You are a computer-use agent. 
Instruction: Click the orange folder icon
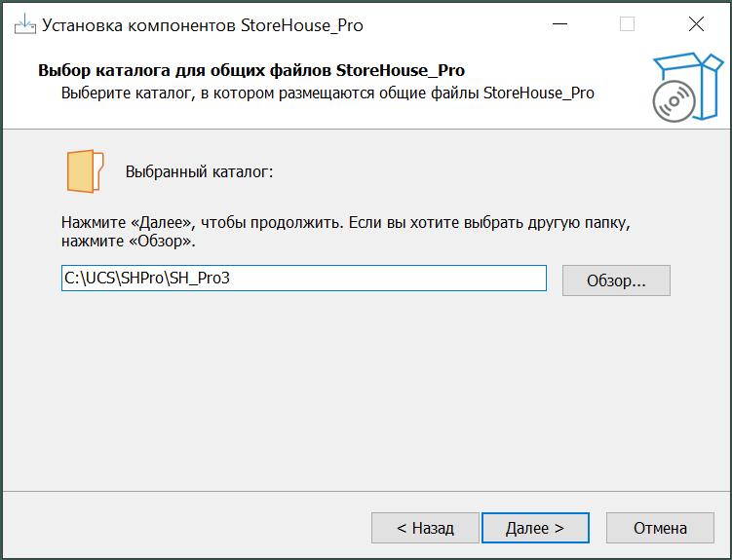tap(86, 172)
